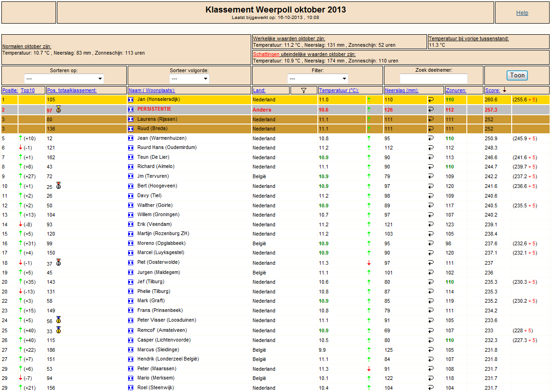Click the sort arrow next to Score header
This screenshot has height=392, width=551.
point(505,90)
